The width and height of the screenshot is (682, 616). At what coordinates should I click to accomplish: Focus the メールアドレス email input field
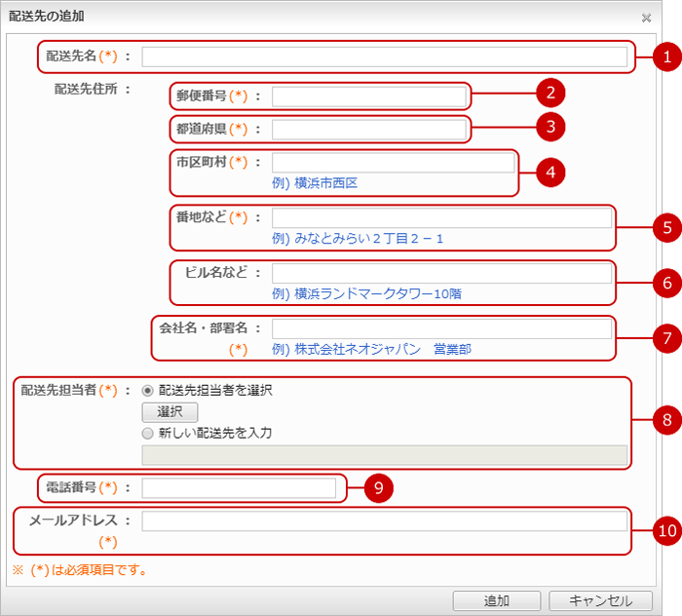[x=384, y=521]
